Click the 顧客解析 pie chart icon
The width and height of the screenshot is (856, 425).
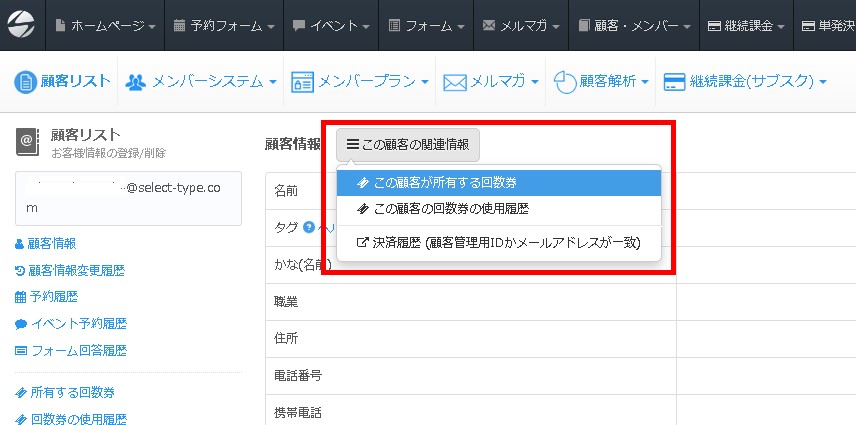[565, 82]
